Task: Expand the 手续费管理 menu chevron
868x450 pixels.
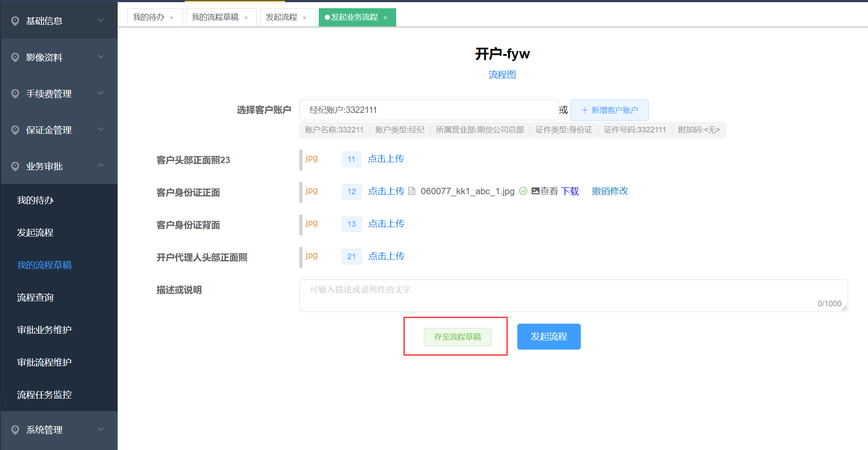Action: pos(101,93)
